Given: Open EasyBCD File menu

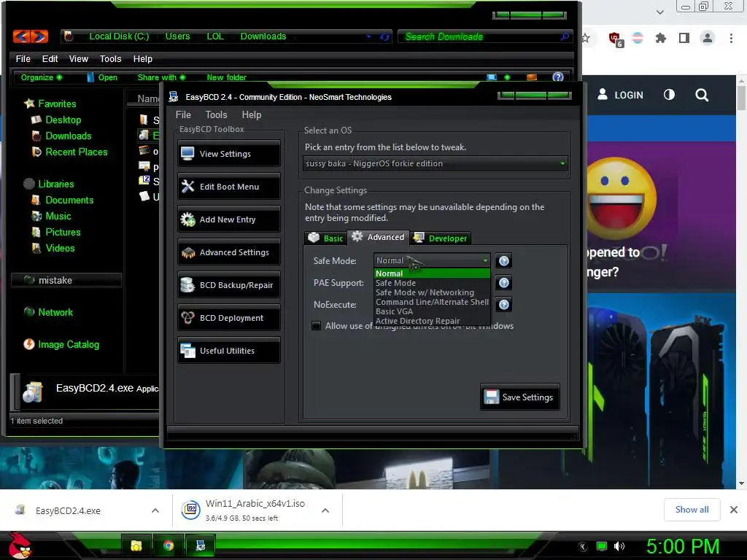Looking at the screenshot, I should (183, 114).
